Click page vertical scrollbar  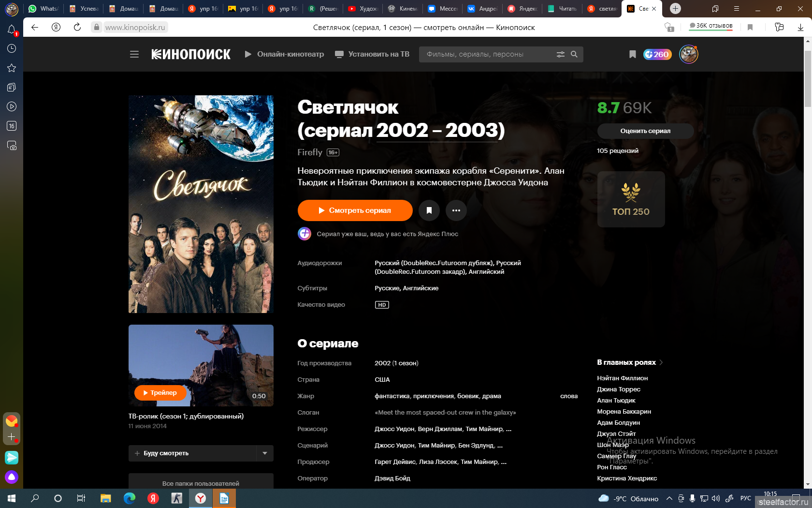click(x=808, y=78)
